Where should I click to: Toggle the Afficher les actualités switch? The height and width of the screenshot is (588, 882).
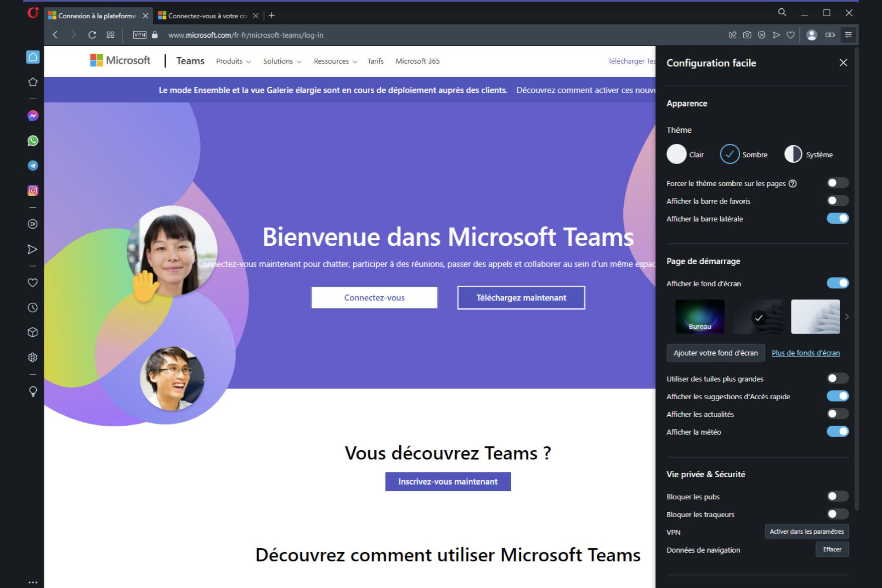point(837,414)
